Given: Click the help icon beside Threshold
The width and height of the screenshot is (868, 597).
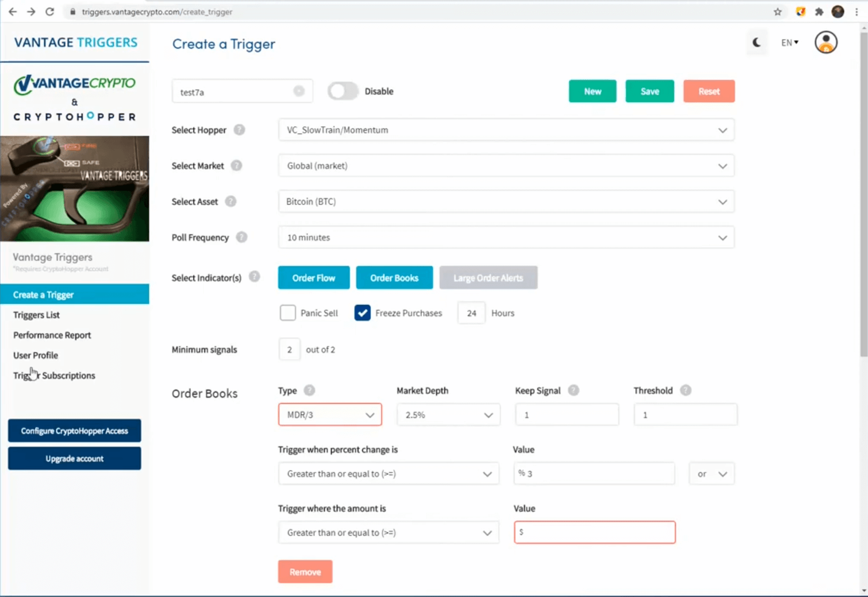Looking at the screenshot, I should click(685, 391).
